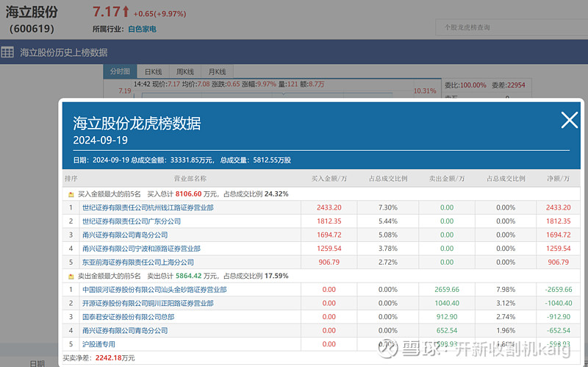This screenshot has width=588, height=367.
Task: Open 甬兴证券有限公司宁波和源路证券营业部 link
Action: (141, 249)
